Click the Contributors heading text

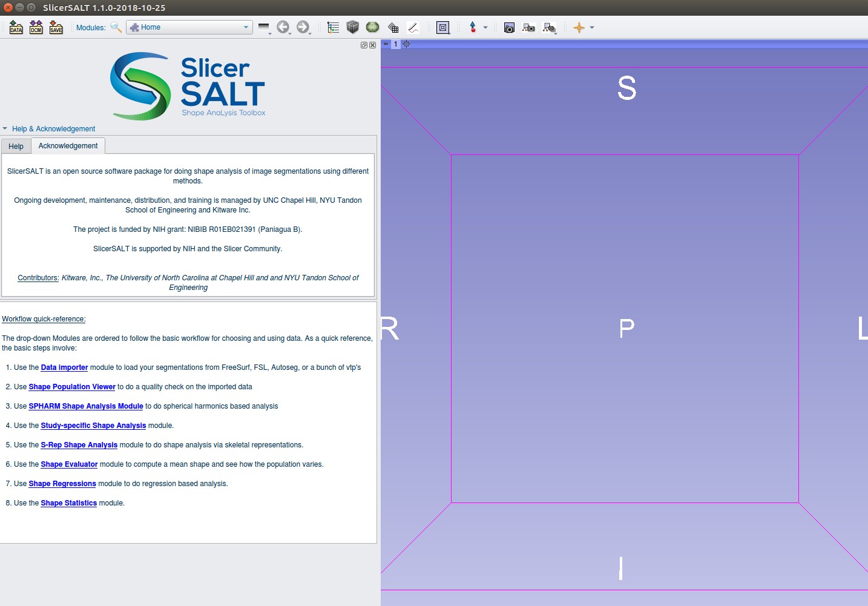tap(38, 278)
